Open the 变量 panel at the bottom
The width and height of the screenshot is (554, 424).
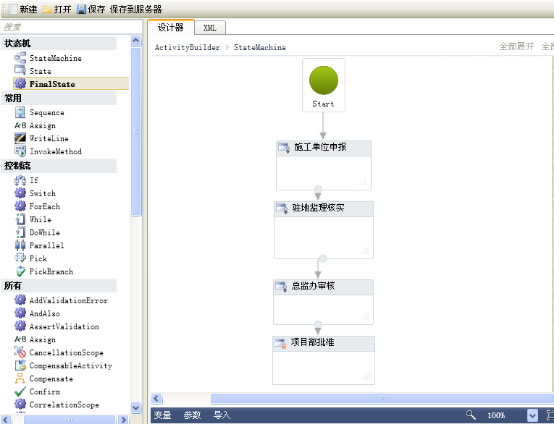163,415
